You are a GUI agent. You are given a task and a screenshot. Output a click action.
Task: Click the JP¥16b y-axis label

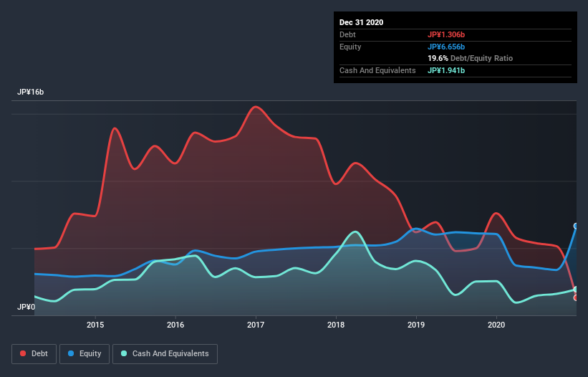(x=30, y=92)
